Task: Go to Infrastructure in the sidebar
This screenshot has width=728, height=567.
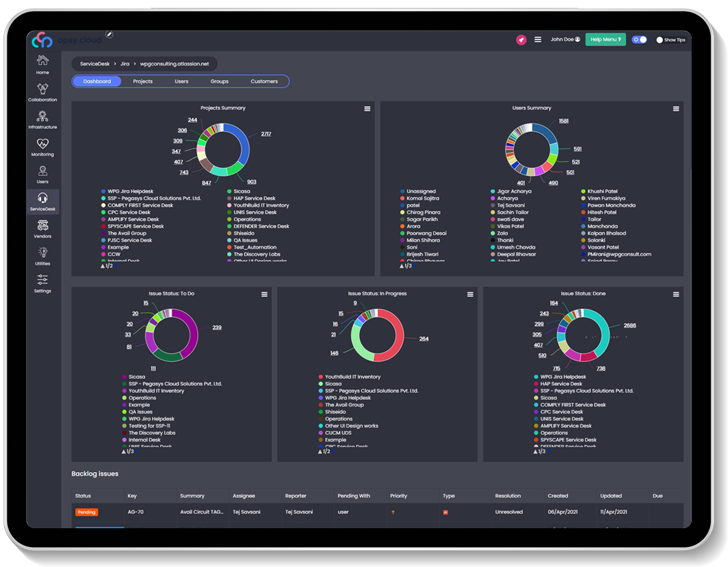Action: coord(42,119)
